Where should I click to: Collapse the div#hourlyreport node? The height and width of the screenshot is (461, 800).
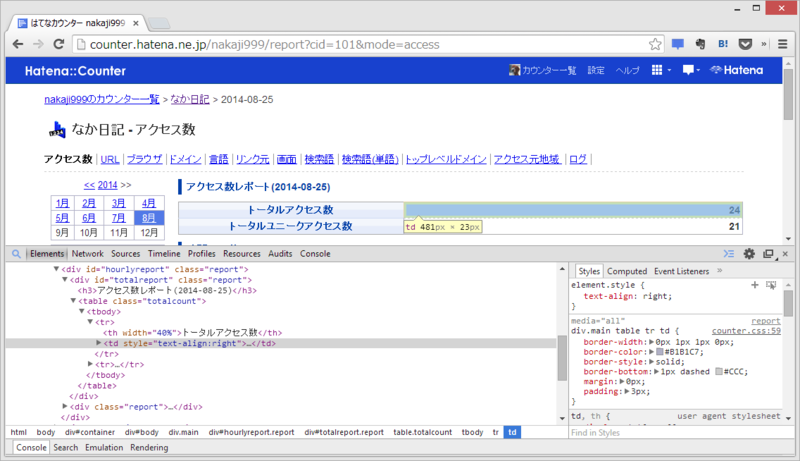pos(56,269)
